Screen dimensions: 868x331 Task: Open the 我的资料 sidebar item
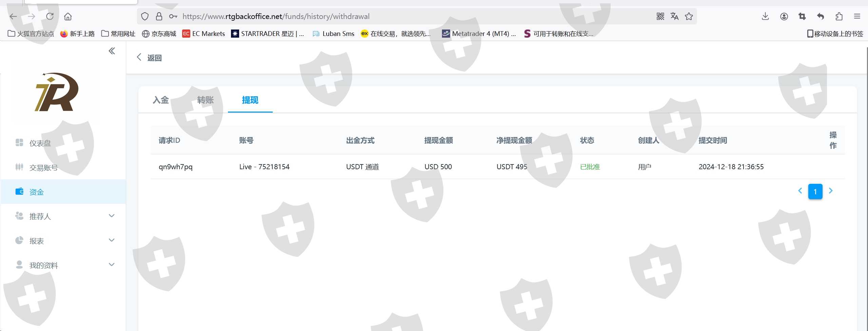63,265
